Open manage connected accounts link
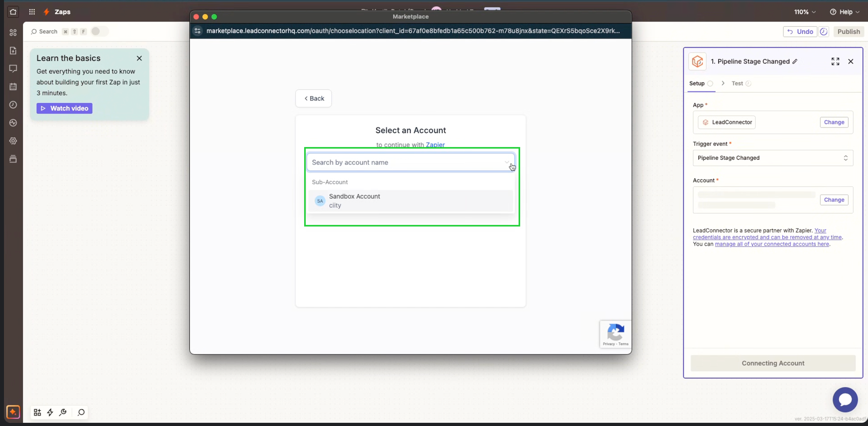 (772, 244)
